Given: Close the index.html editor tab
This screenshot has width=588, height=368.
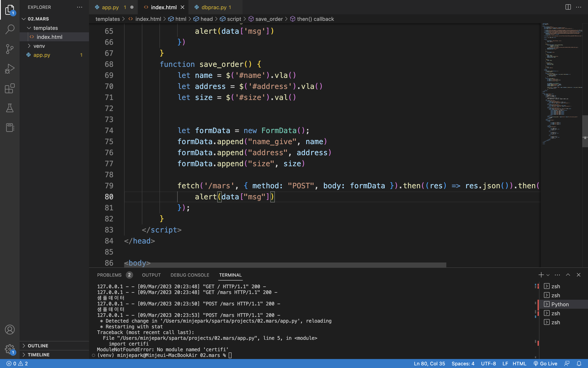Looking at the screenshot, I should [x=183, y=7].
